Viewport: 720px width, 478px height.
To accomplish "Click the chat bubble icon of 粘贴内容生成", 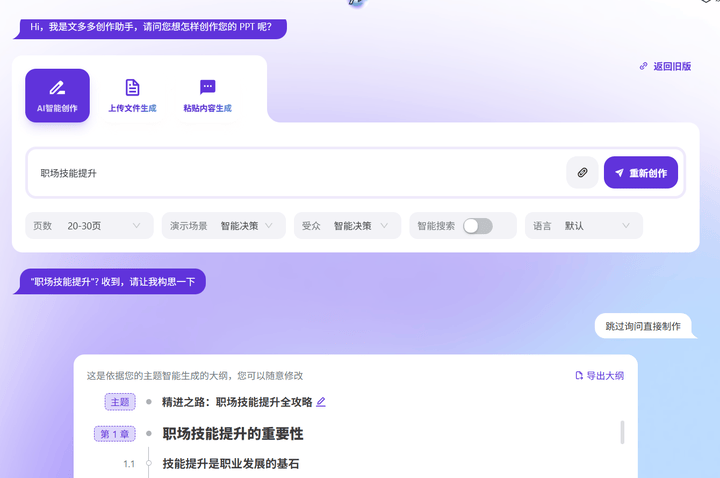I will tap(207, 88).
